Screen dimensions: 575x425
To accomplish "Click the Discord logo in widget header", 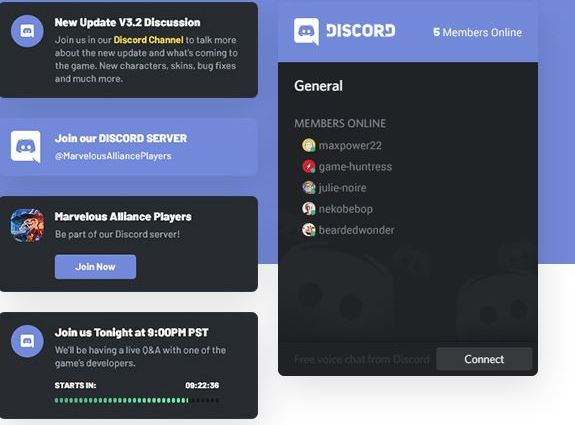I will tap(344, 31).
